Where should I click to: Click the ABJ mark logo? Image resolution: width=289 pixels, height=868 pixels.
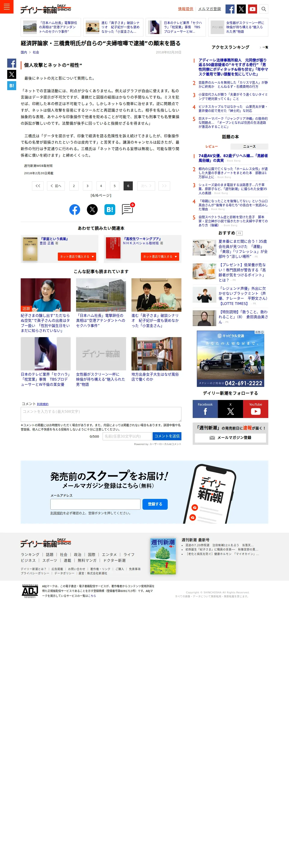[30, 591]
